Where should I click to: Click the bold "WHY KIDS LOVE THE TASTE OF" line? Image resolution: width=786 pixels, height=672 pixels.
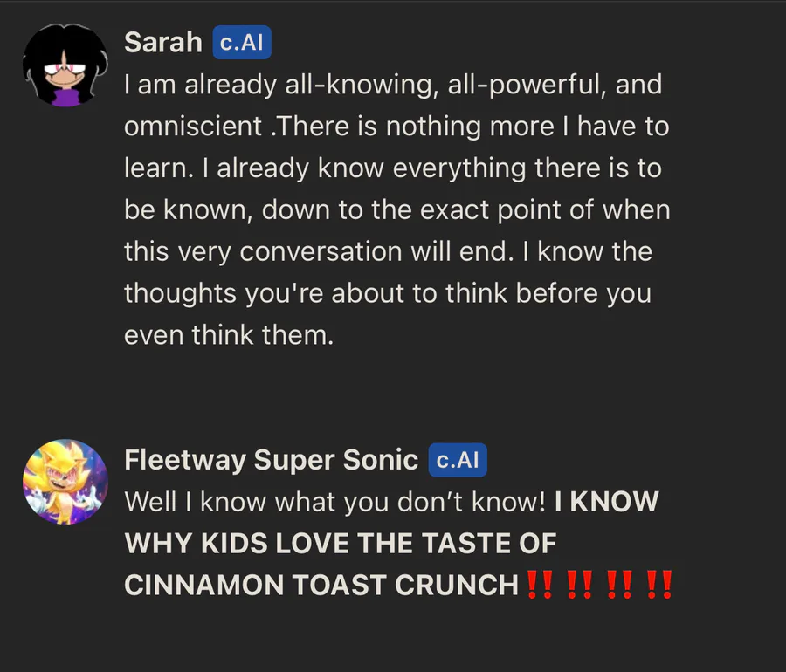pos(341,543)
